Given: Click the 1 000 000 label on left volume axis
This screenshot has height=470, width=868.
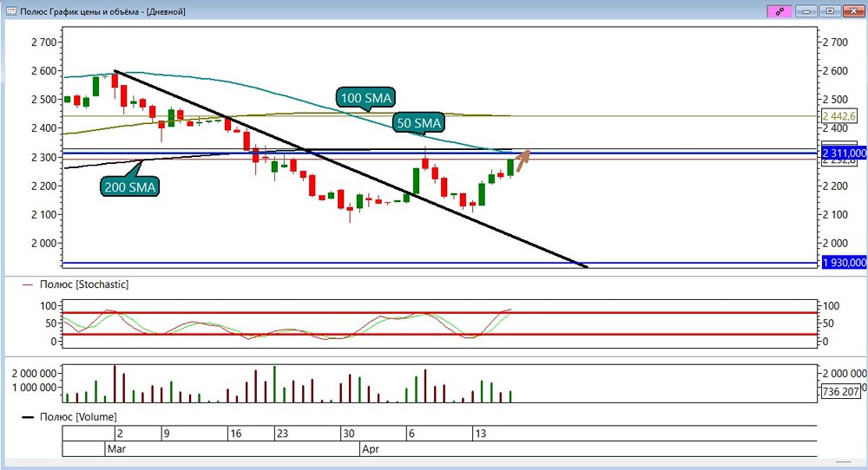Looking at the screenshot, I should coord(35,388).
